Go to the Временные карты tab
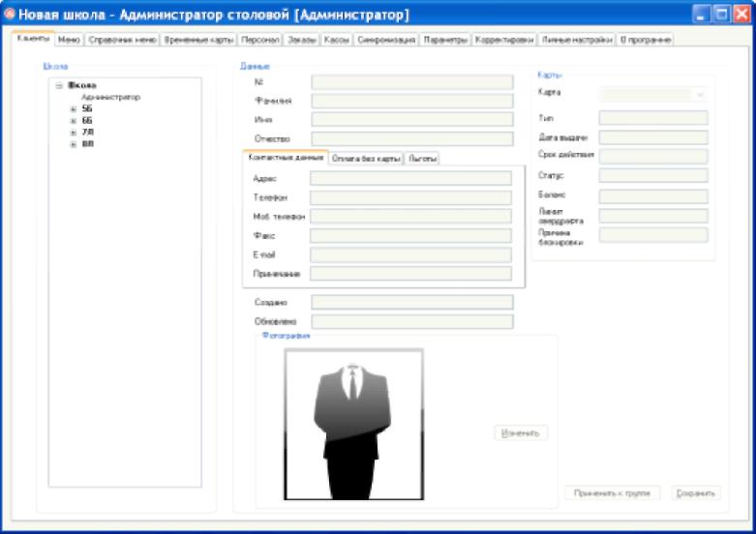The height and width of the screenshot is (534, 756). tap(198, 40)
